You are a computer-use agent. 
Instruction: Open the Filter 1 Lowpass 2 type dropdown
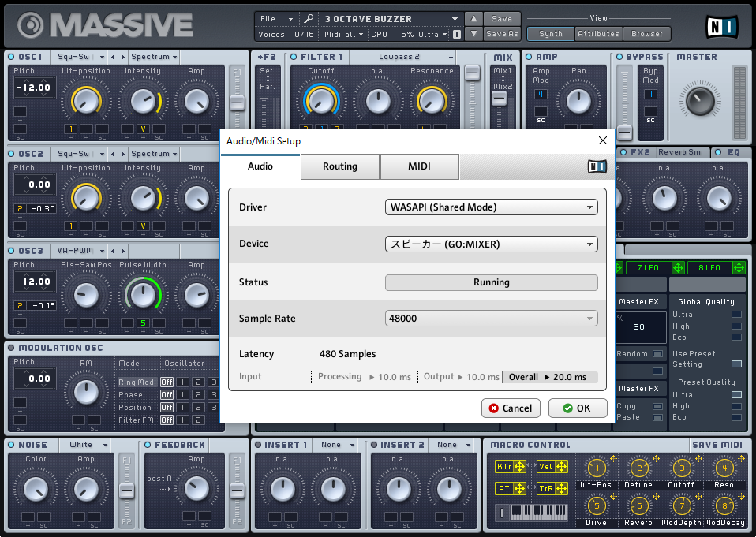coord(403,57)
